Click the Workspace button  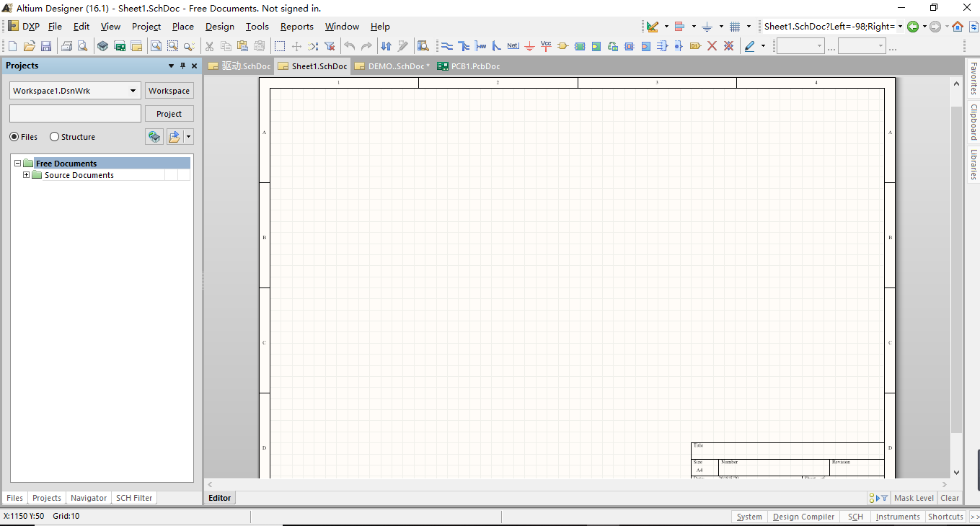pos(169,91)
